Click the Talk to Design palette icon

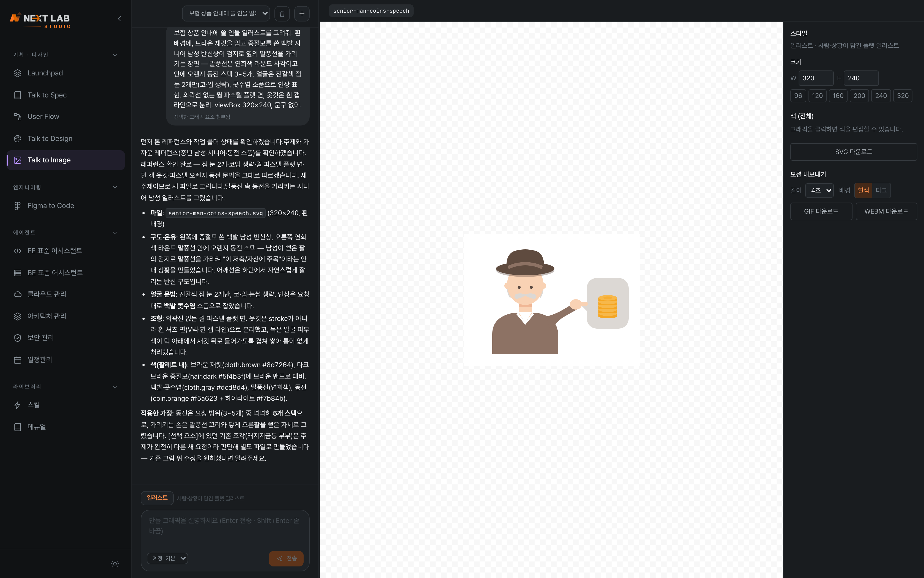pyautogui.click(x=18, y=139)
